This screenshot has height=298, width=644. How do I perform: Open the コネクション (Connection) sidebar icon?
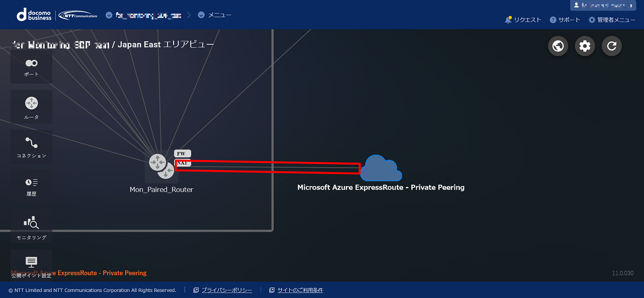click(x=31, y=147)
